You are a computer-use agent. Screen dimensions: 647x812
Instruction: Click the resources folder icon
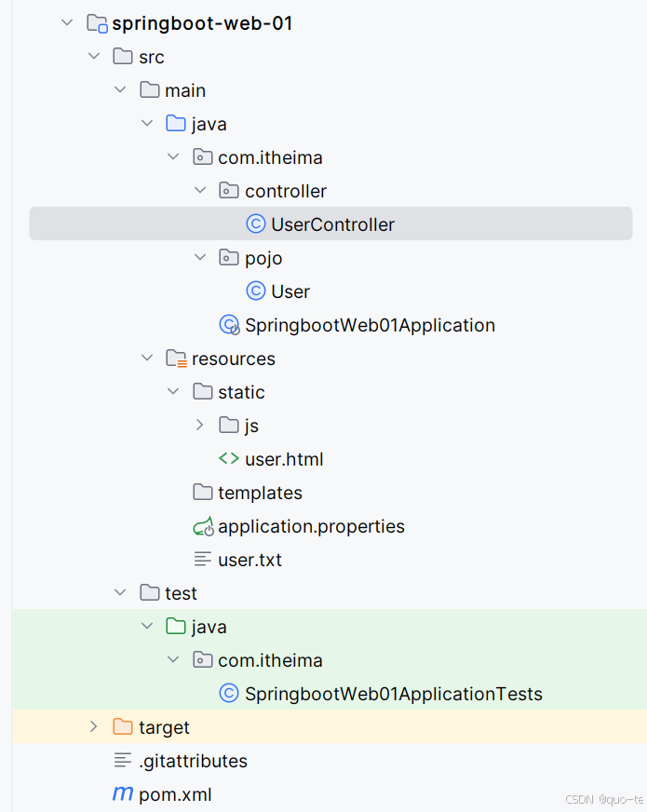(x=176, y=359)
